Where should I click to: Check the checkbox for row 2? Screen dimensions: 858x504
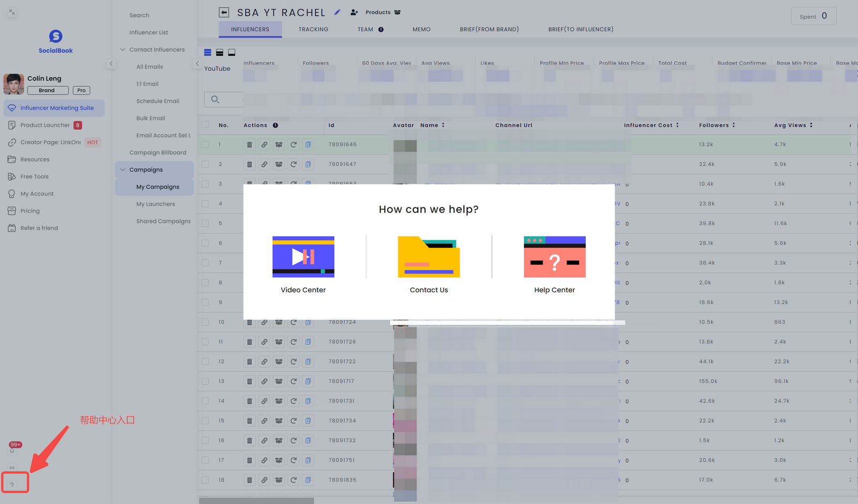pos(205,165)
